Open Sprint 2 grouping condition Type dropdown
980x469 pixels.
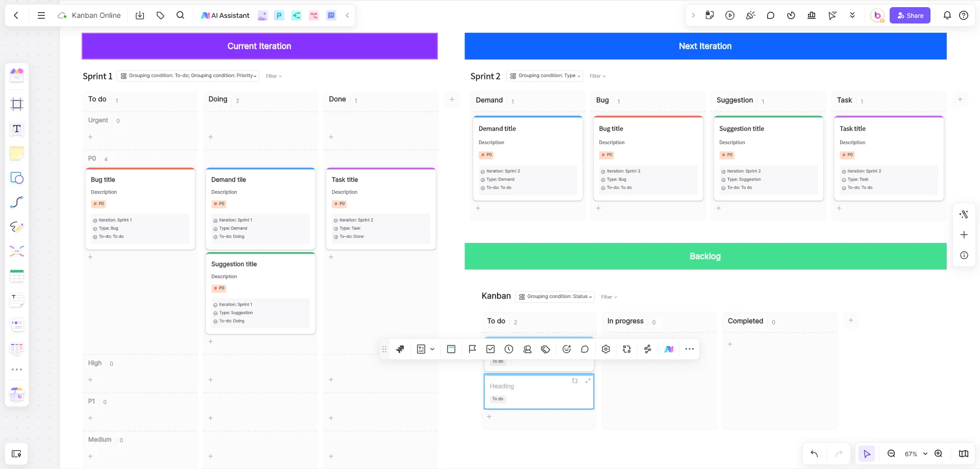tap(545, 76)
